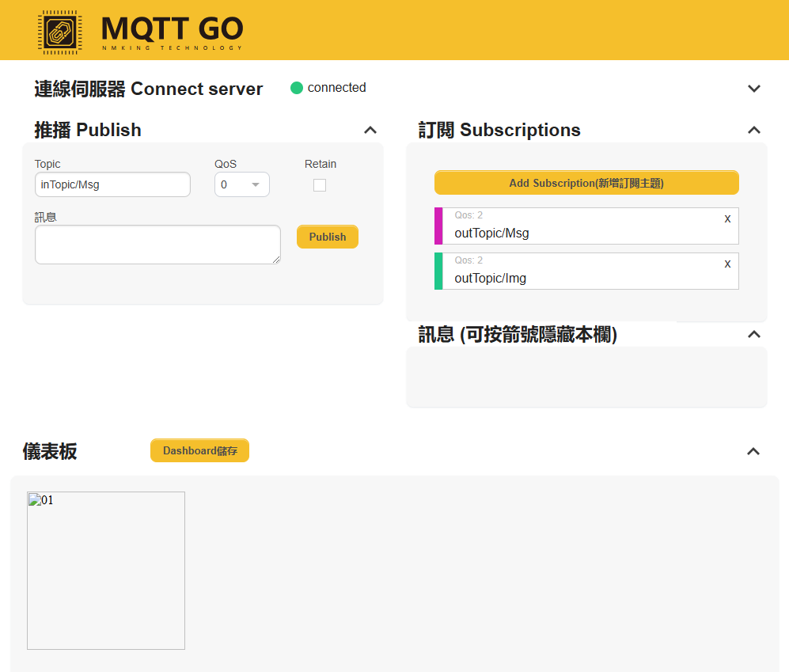Viewport: 789px width, 672px height.
Task: Click the magenta color bar for outTopic/Msg
Action: pos(438,226)
